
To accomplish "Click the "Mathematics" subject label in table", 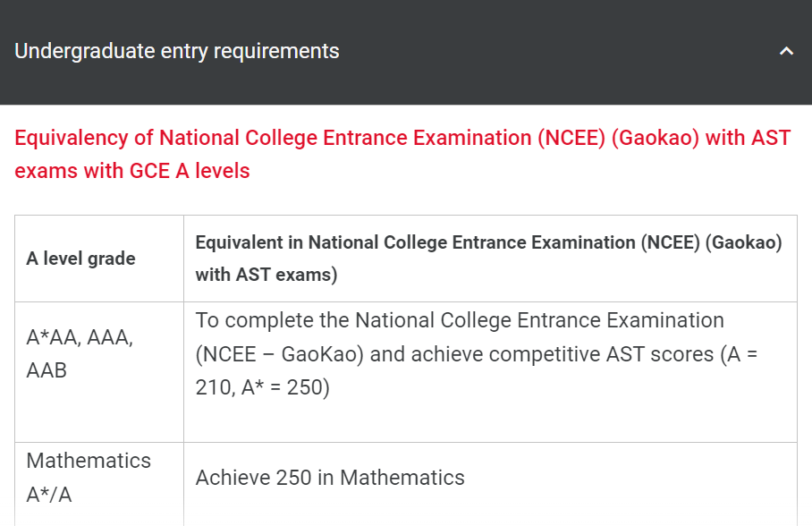I will [89, 461].
